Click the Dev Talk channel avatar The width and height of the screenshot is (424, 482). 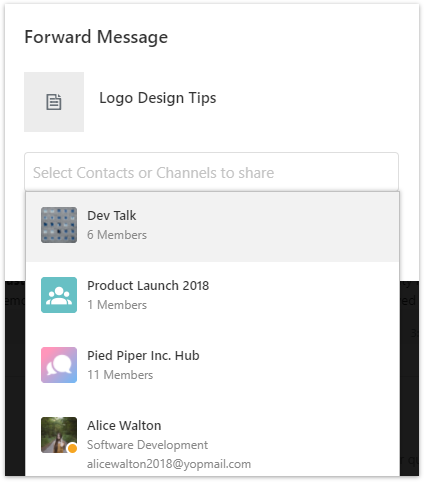click(x=59, y=225)
